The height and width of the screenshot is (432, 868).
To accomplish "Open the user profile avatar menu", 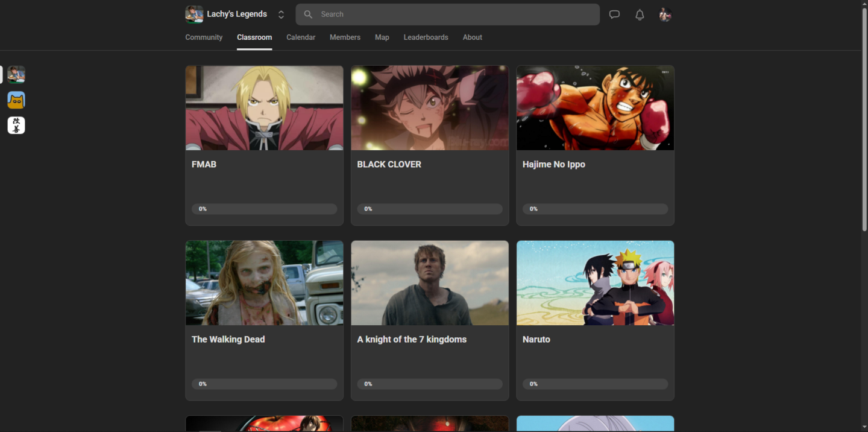I will pos(665,14).
